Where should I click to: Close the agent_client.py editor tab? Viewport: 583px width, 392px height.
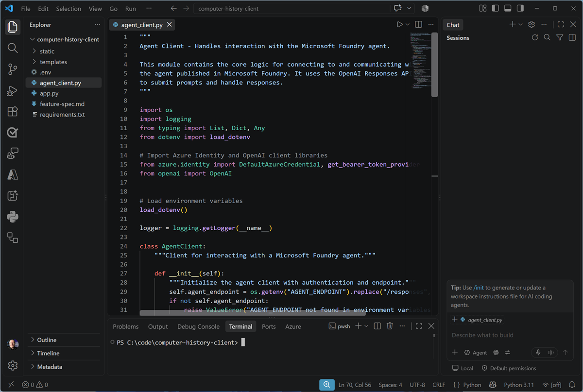[x=169, y=25]
